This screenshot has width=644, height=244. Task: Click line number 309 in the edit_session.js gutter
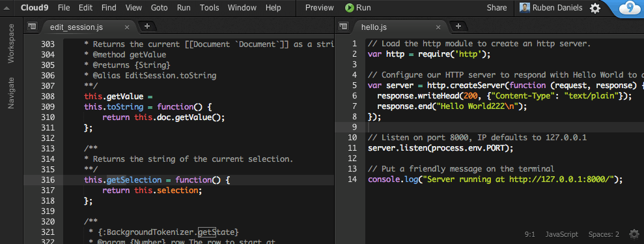[x=48, y=107]
